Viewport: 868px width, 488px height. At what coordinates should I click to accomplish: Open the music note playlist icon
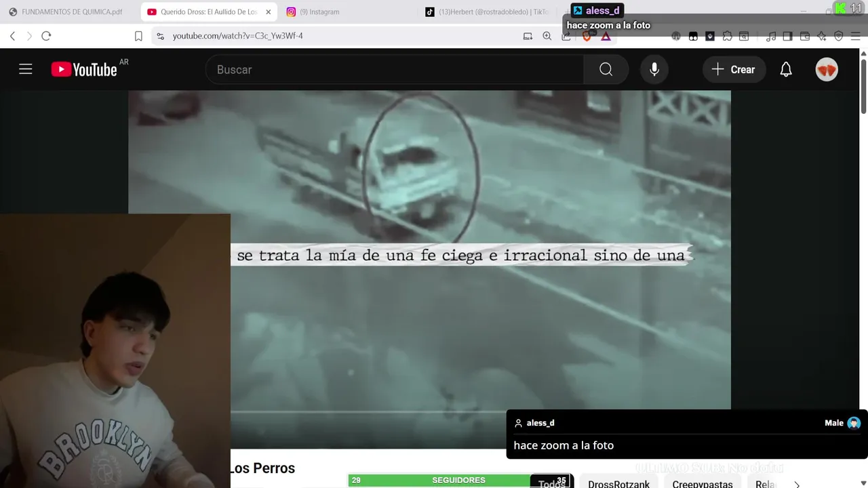click(771, 36)
